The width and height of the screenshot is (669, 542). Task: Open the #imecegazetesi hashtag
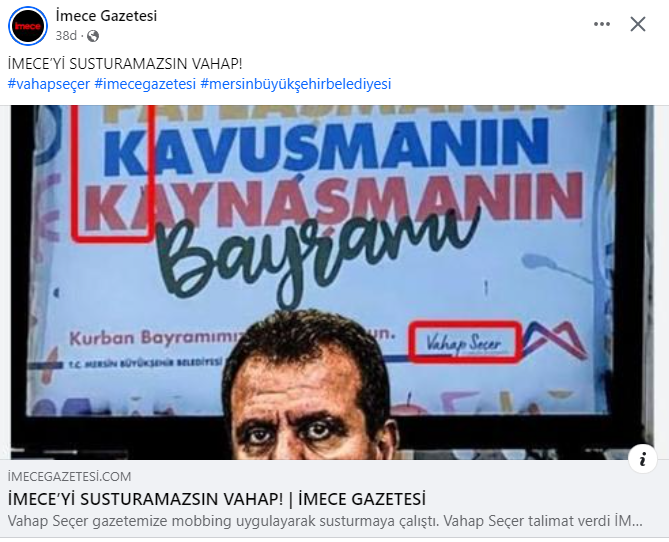tap(145, 84)
